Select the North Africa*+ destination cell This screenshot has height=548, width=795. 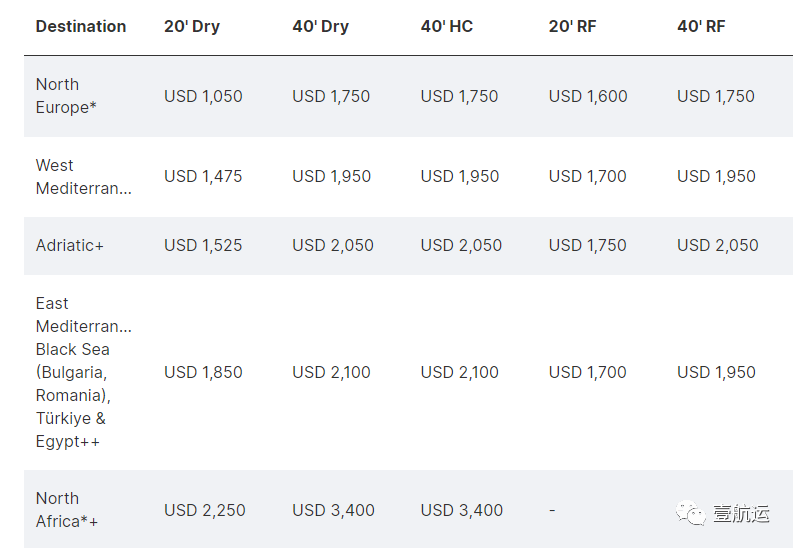click(67, 510)
